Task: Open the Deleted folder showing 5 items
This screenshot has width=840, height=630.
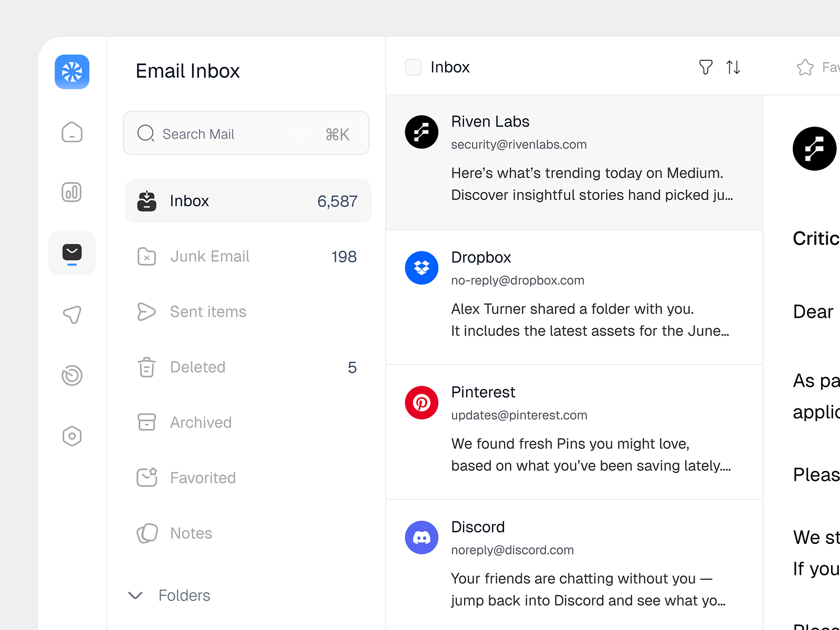Action: (197, 367)
